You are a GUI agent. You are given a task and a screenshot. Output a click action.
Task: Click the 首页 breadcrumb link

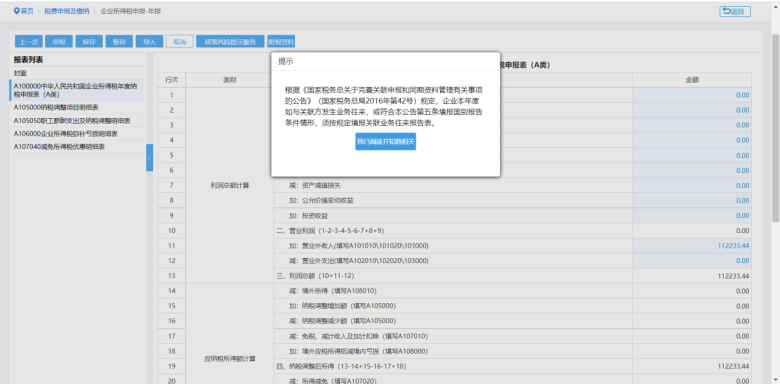[x=27, y=11]
